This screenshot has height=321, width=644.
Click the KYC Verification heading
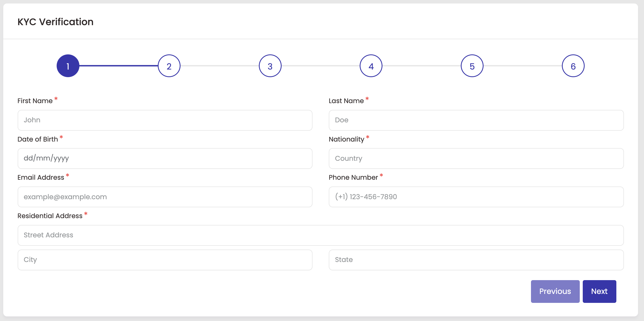(56, 22)
